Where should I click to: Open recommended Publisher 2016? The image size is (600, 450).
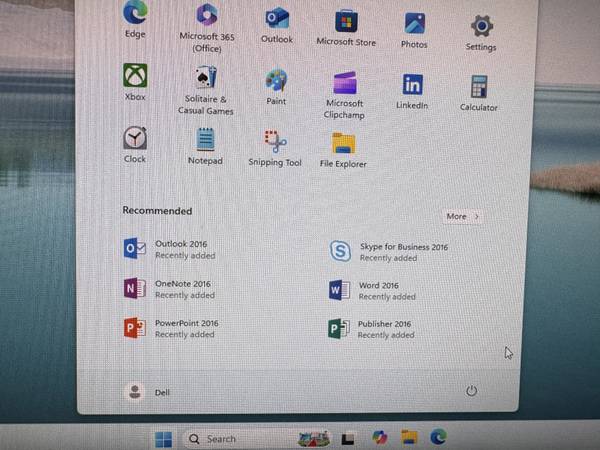372,329
